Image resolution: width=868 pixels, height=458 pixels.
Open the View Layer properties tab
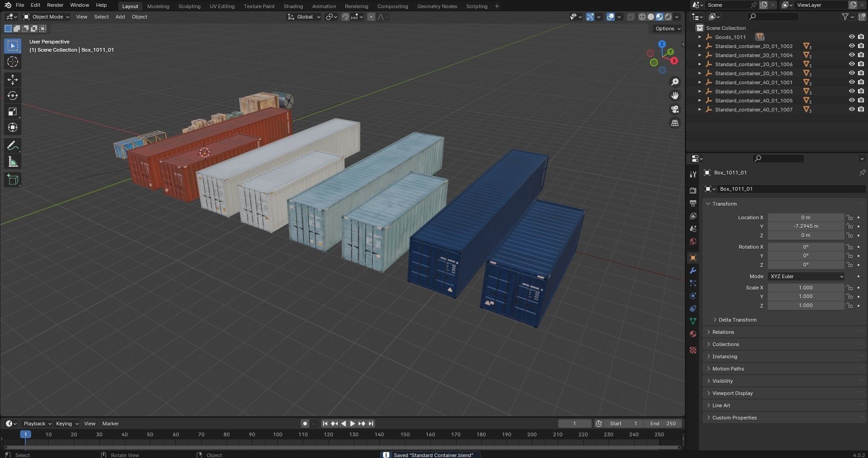(x=693, y=216)
